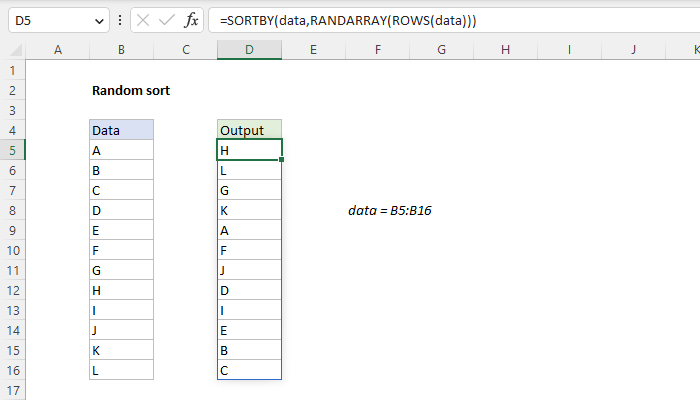Select Data cell containing E

(x=121, y=230)
